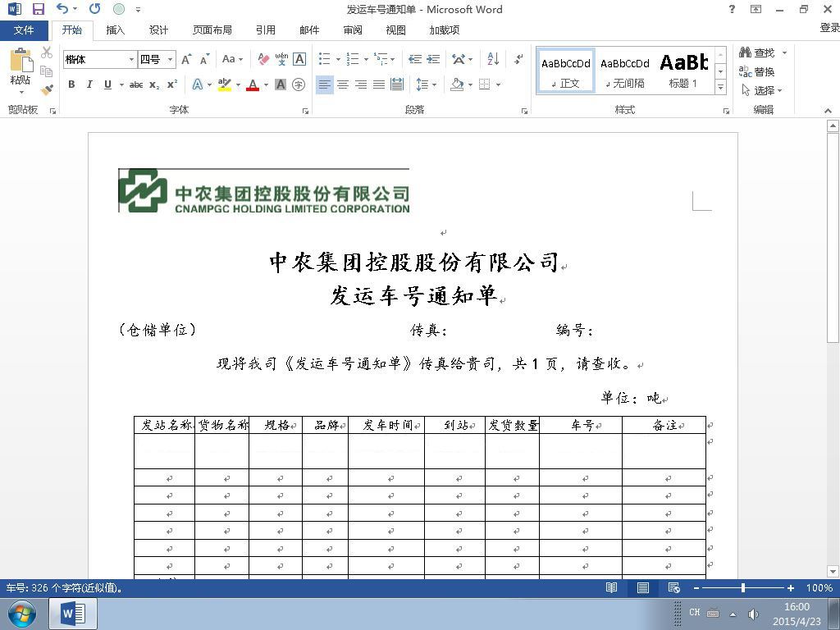
Task: Open Replace (替换) tool
Action: (x=757, y=71)
